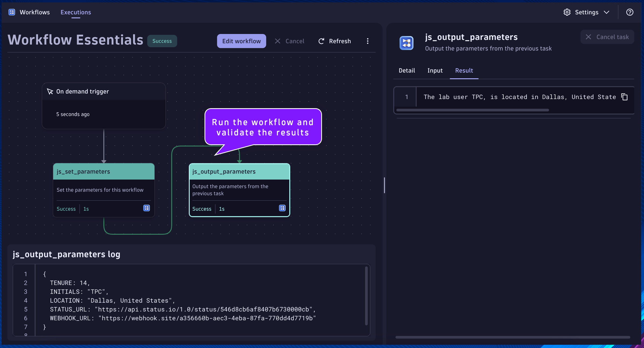Open the Input tab
This screenshot has width=644, height=348.
(435, 70)
